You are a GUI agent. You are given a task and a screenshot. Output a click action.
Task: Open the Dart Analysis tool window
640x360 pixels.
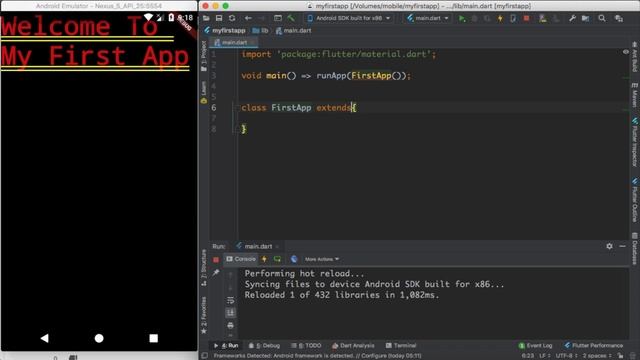pos(353,346)
